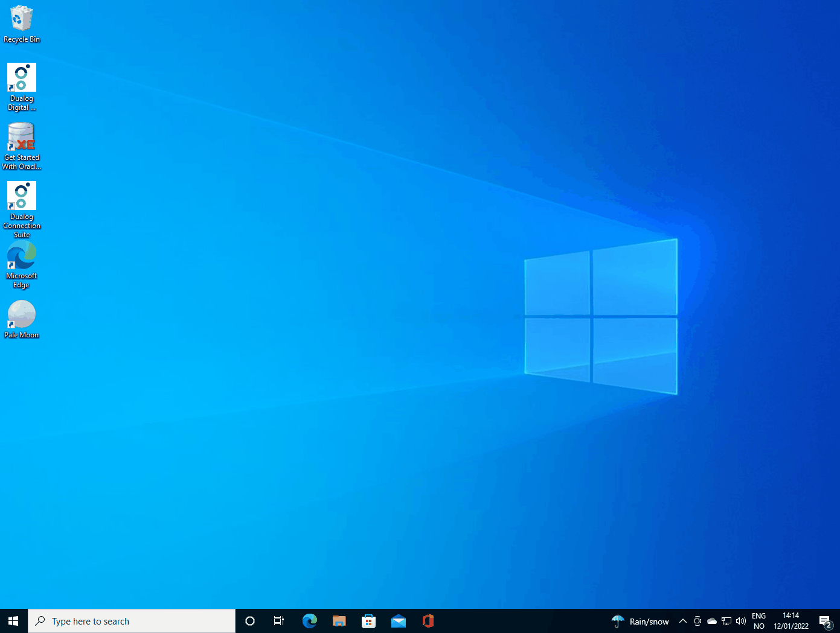The height and width of the screenshot is (633, 840).
Task: Open Microsoft Store from the taskbar
Action: (369, 621)
